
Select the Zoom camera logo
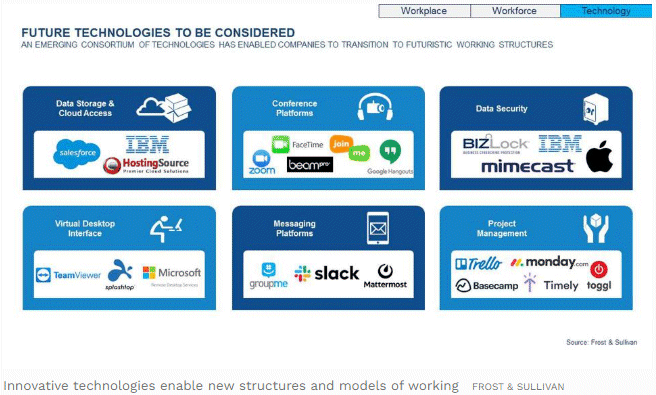coord(262,163)
